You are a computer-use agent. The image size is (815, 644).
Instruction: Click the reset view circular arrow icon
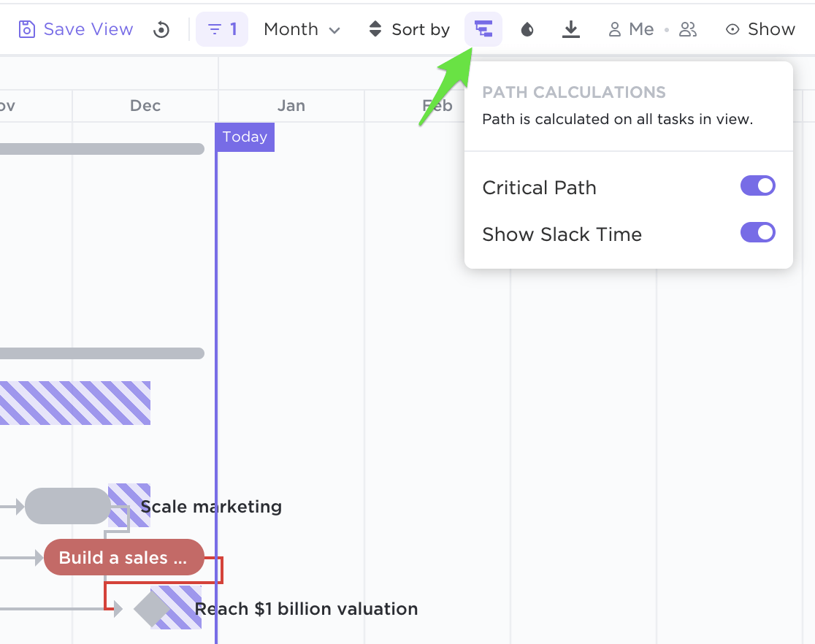point(161,30)
